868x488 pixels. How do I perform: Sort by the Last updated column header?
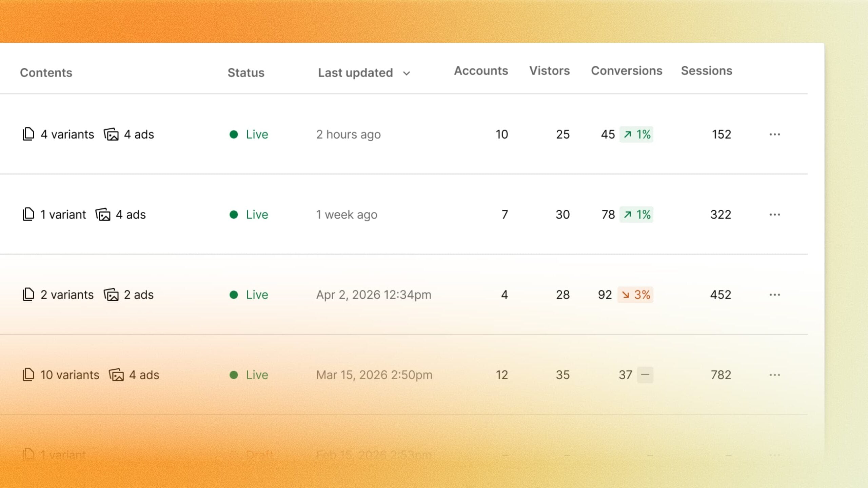[x=355, y=73]
